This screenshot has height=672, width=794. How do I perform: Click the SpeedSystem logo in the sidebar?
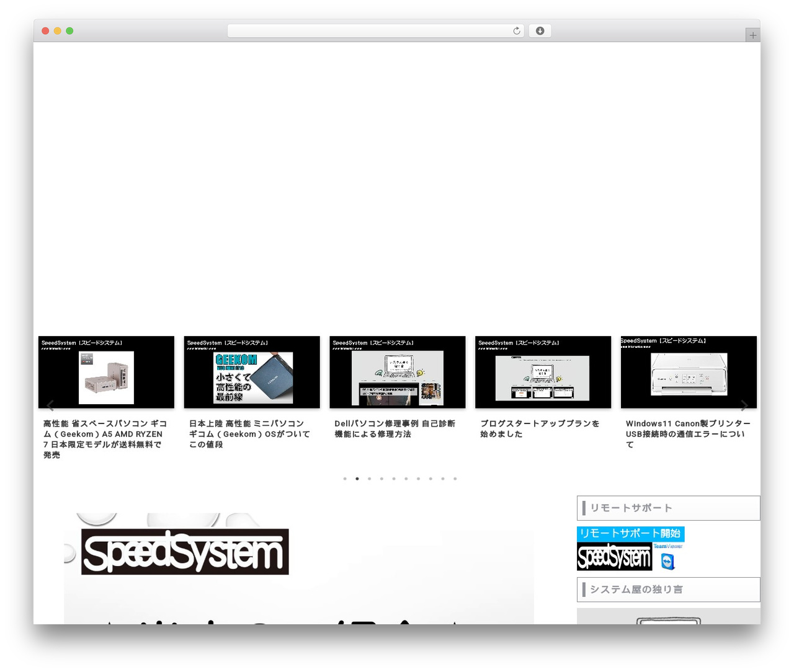tap(614, 557)
